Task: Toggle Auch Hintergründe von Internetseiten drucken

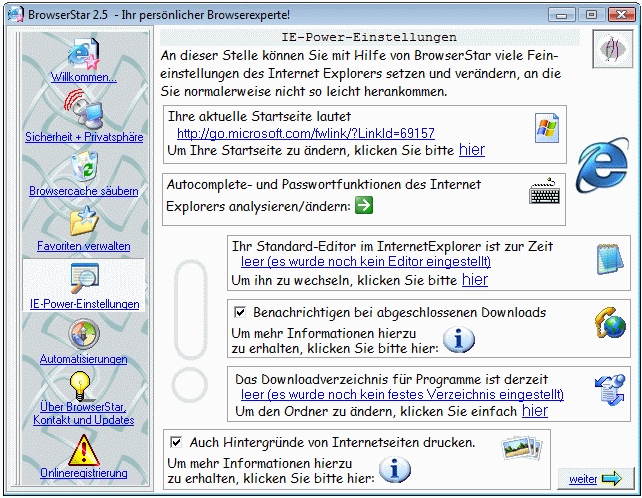Action: 176,442
